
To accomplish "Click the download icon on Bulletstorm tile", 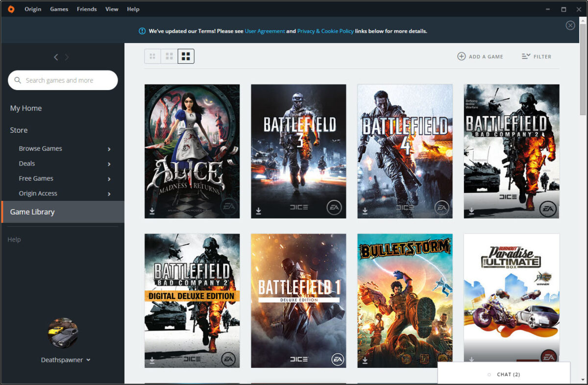I will coord(365,360).
